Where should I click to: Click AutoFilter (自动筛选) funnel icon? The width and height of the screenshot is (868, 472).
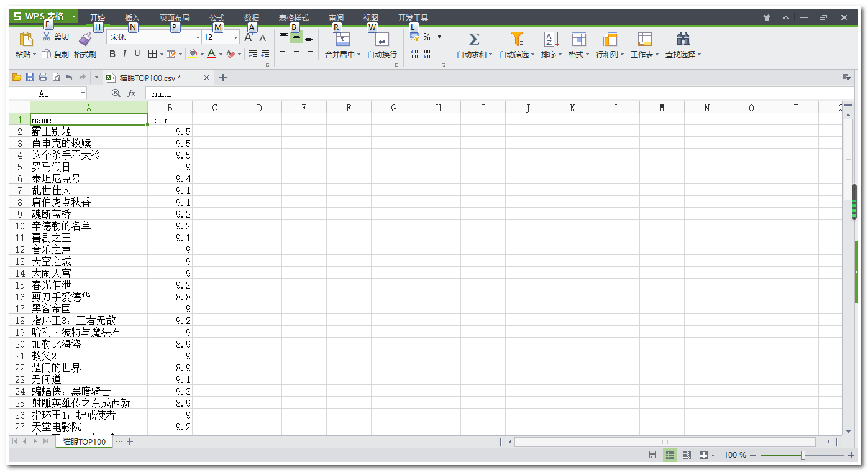click(516, 39)
